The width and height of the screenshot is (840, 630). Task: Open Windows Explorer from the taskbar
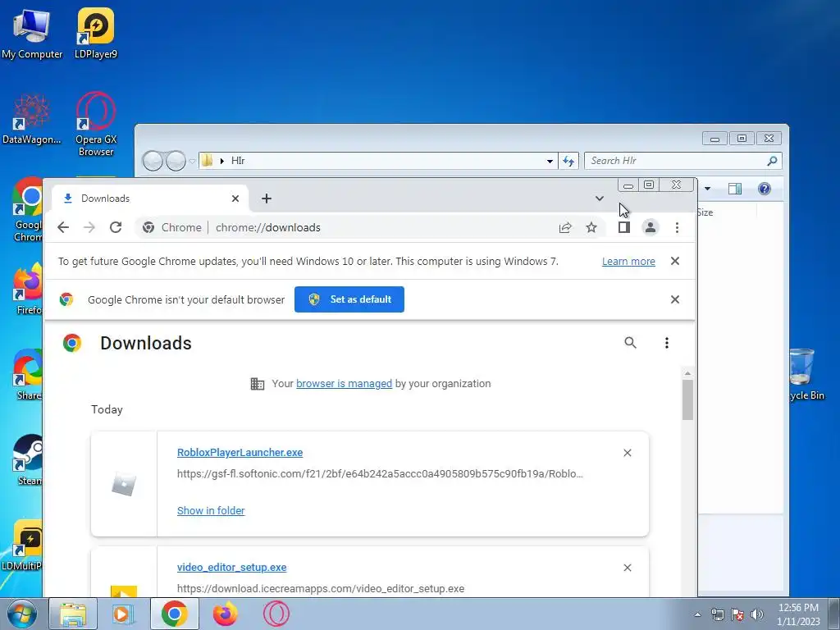click(73, 614)
